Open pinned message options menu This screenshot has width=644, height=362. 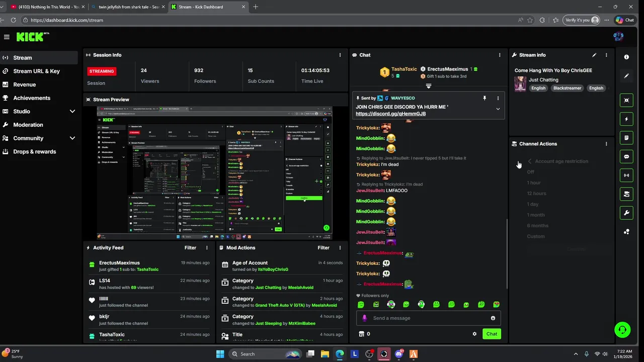(498, 98)
